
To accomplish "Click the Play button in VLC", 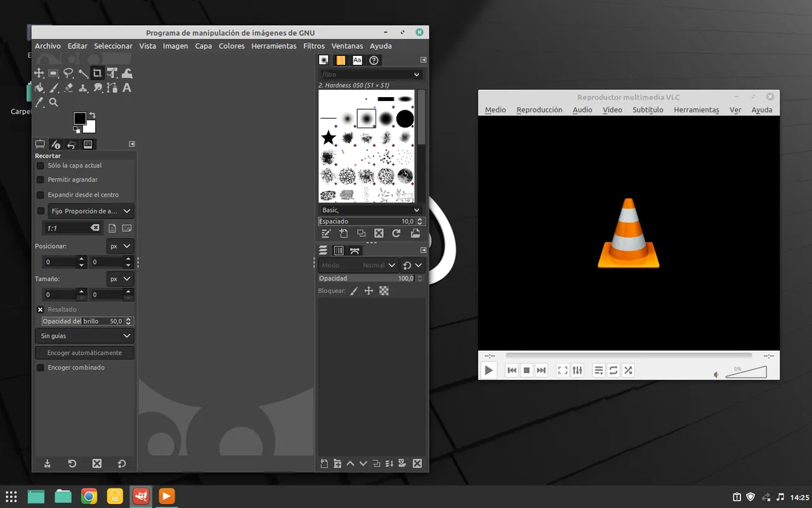I will (x=488, y=370).
